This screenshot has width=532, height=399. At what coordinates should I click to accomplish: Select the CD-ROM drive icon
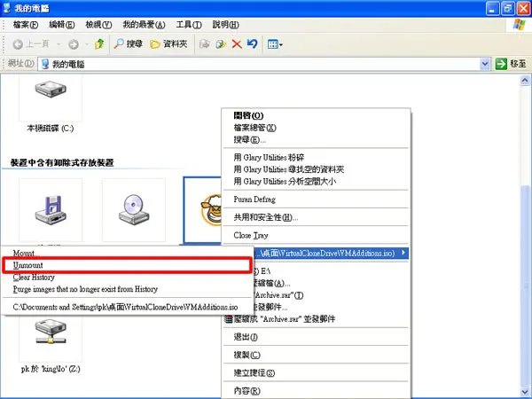point(134,209)
